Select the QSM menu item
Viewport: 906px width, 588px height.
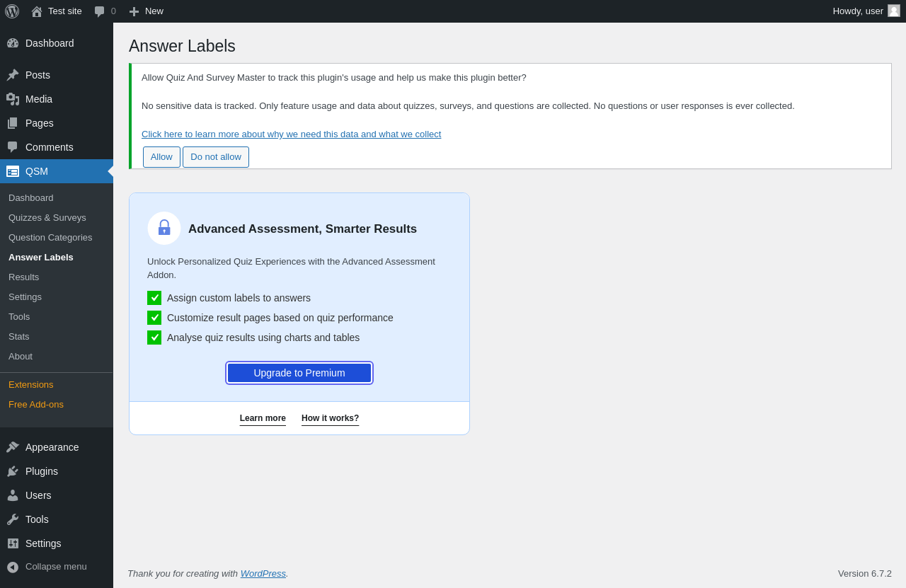[57, 171]
